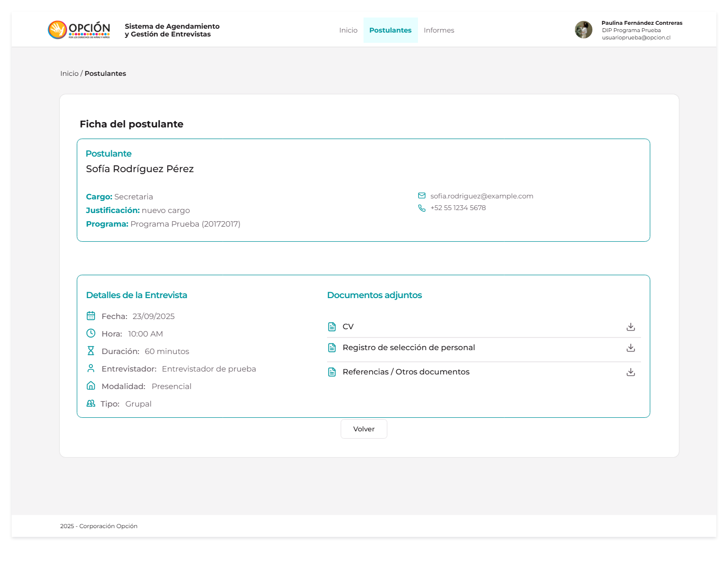This screenshot has height=568, width=728.
Task: Download Registro de selección de personal file
Action: (x=630, y=348)
